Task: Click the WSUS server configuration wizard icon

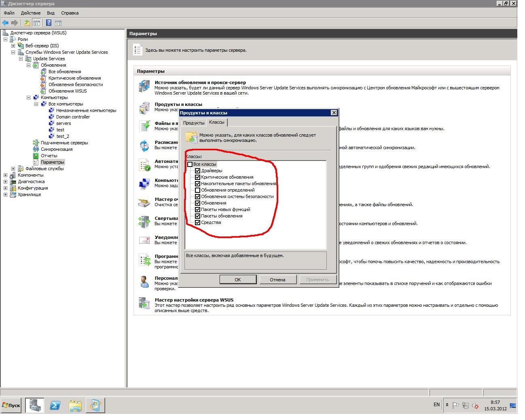Action: [144, 303]
